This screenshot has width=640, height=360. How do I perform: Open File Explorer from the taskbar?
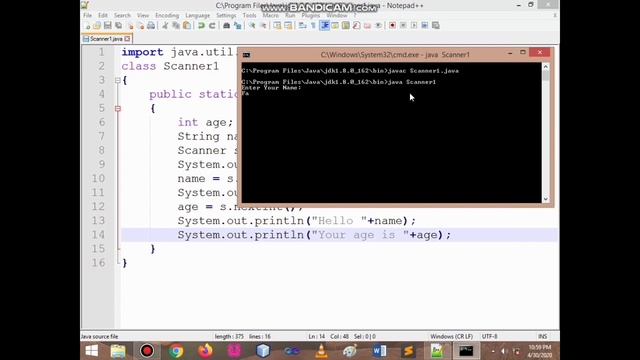[x=118, y=351]
